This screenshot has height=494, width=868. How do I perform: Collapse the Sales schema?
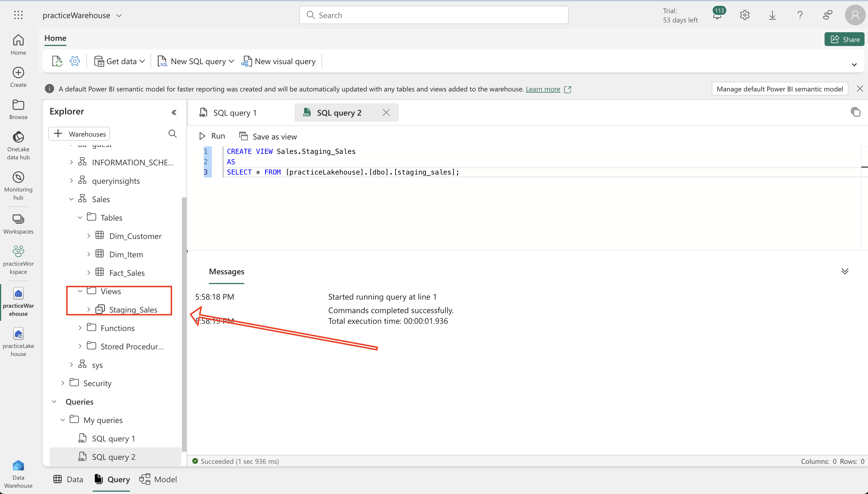coord(71,199)
